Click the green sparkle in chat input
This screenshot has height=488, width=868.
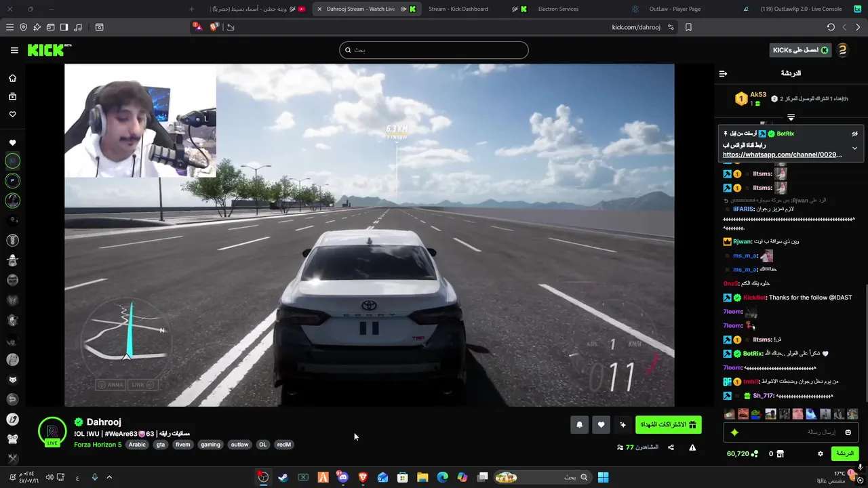(734, 432)
